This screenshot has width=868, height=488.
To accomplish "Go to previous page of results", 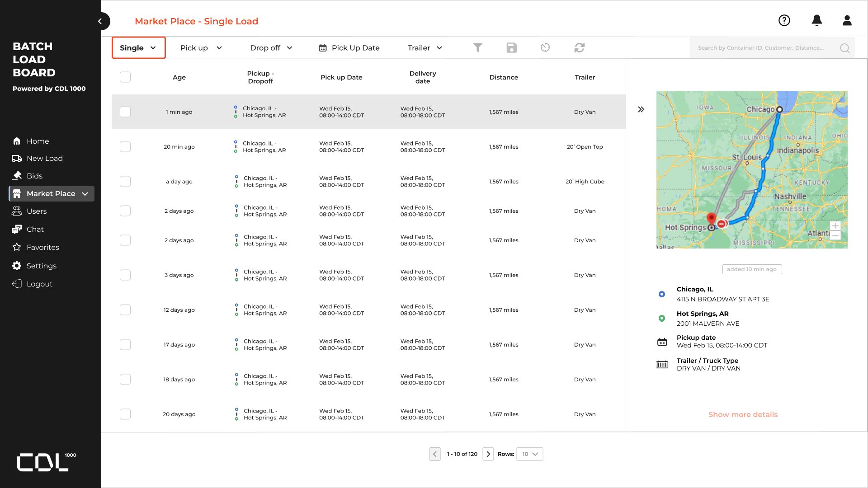I will (435, 454).
